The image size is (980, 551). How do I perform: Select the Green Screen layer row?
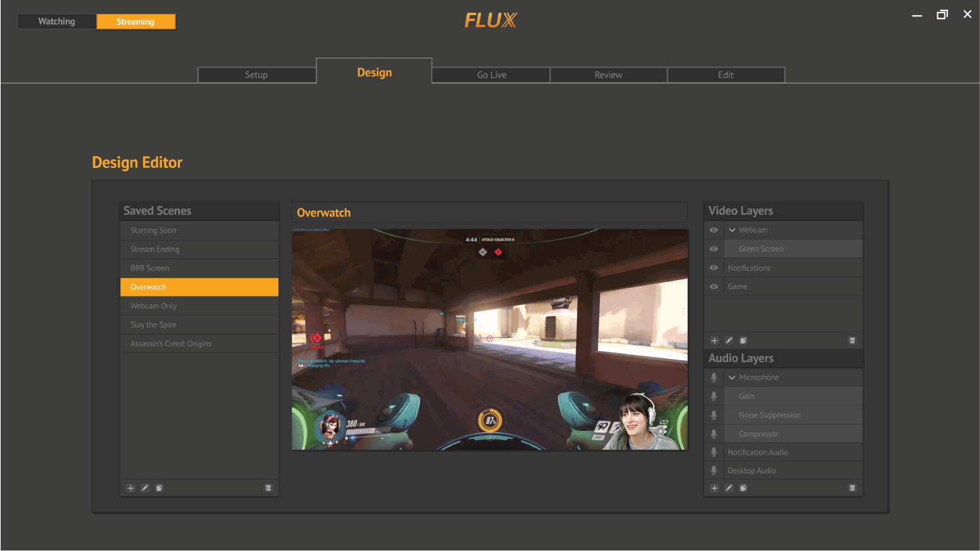point(793,249)
